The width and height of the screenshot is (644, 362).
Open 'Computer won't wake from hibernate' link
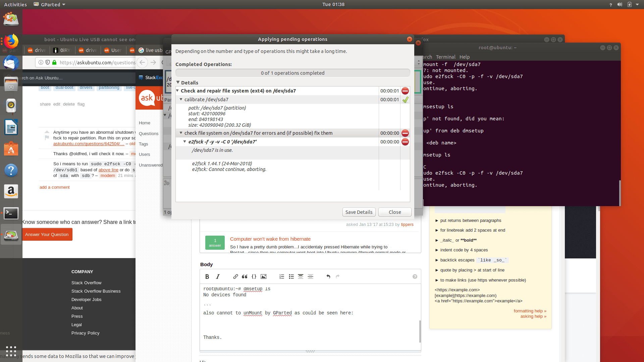(x=270, y=239)
